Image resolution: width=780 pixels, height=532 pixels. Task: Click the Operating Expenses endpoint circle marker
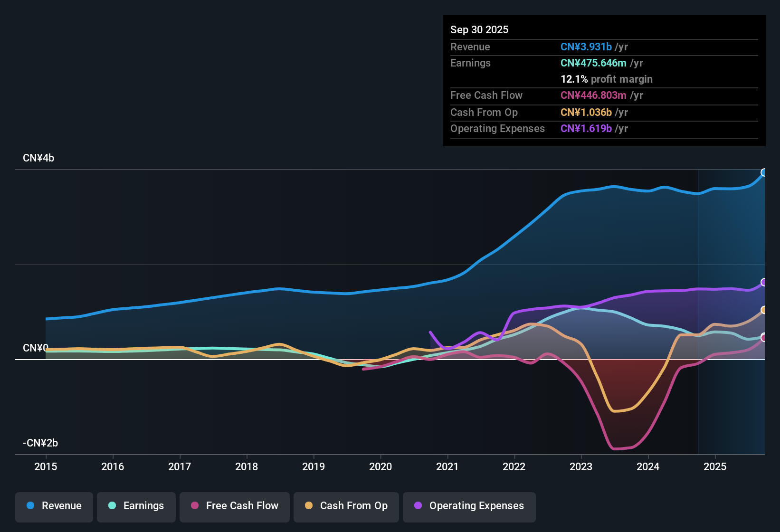[764, 282]
